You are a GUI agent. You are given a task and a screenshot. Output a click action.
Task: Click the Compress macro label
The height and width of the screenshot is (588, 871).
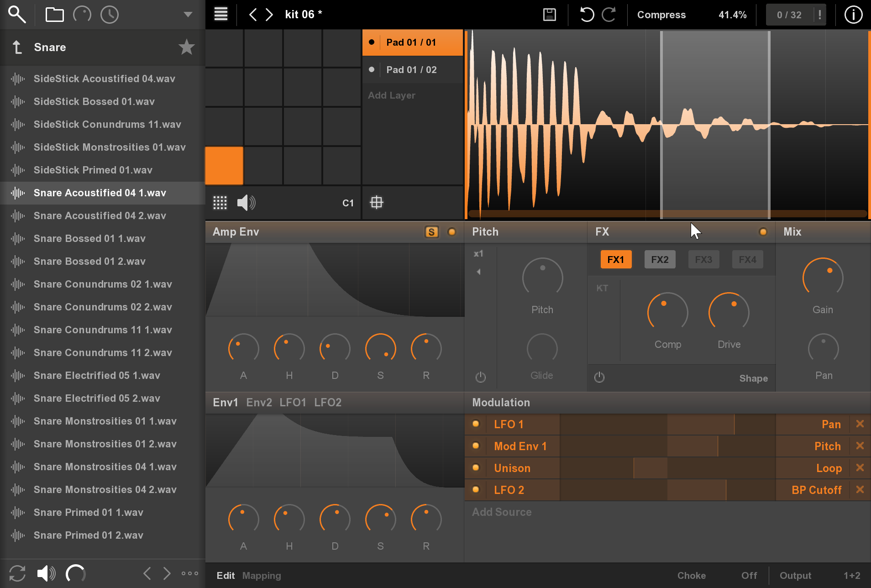pyautogui.click(x=661, y=15)
